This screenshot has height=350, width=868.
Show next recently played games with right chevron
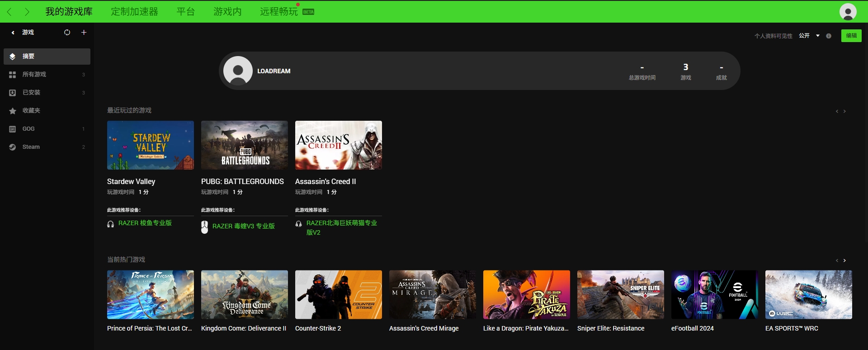[x=844, y=111]
